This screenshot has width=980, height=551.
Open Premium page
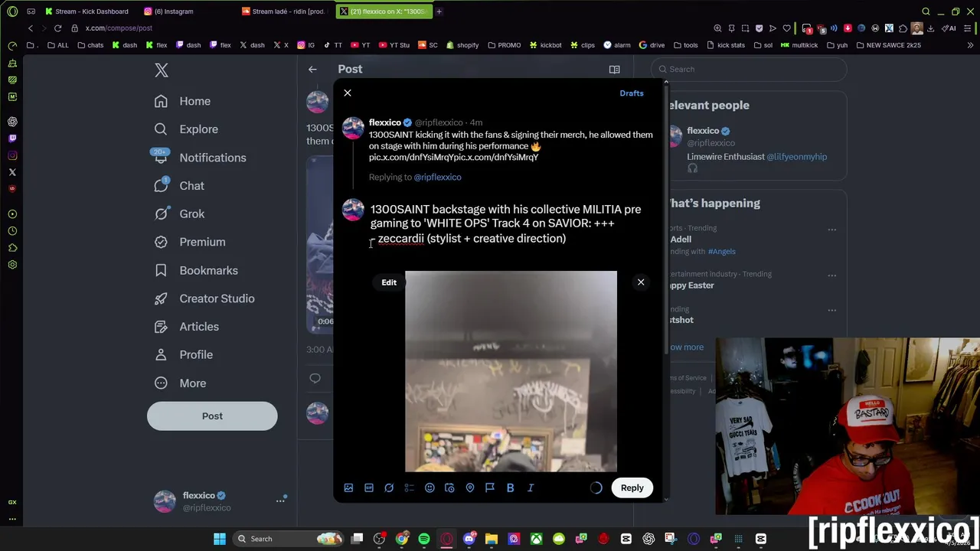(189, 242)
